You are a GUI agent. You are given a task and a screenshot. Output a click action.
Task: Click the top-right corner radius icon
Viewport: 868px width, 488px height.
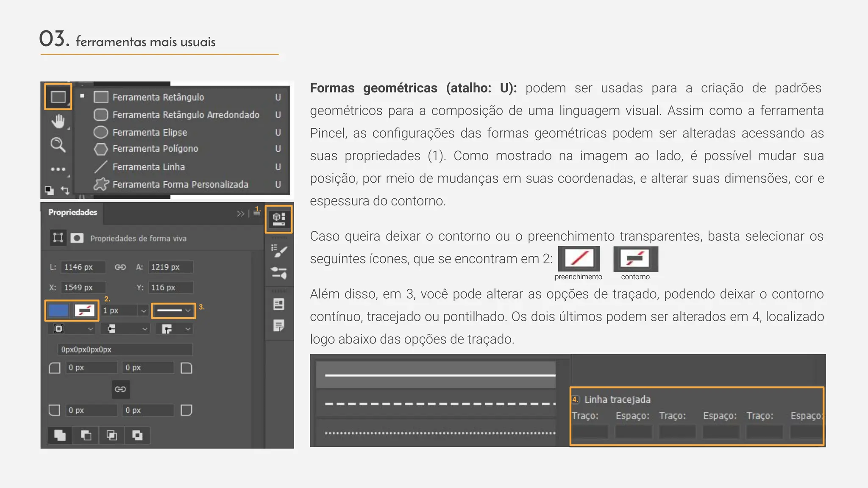point(186,368)
